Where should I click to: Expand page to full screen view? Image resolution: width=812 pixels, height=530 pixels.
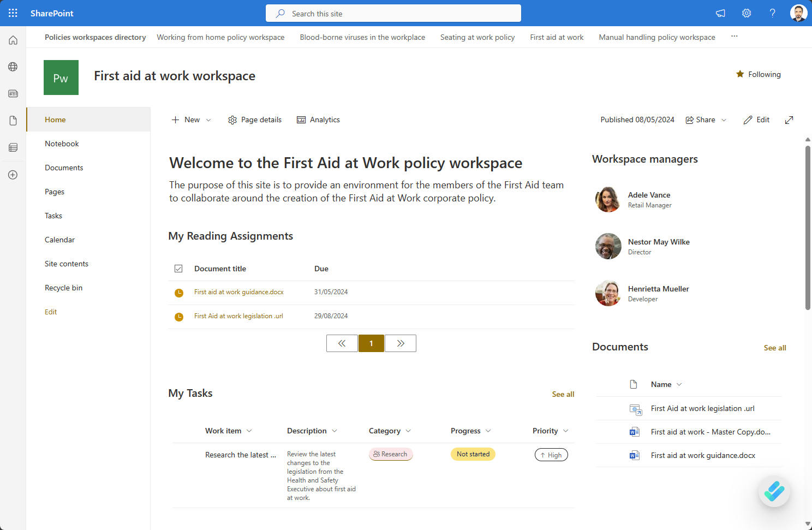789,120
